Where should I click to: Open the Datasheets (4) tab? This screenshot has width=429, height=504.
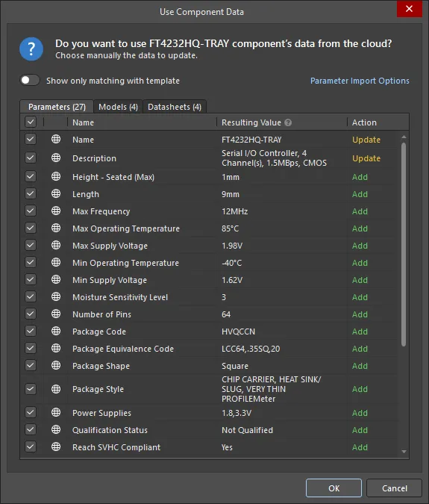click(175, 107)
